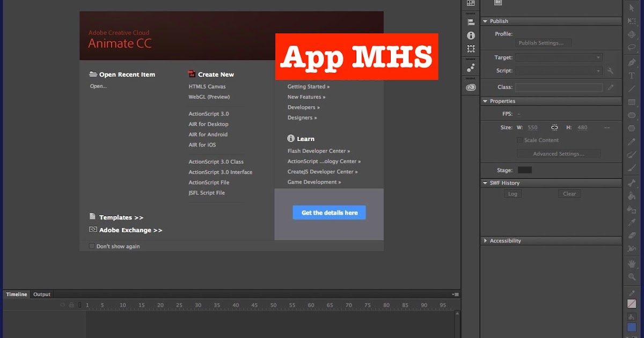Click the Publish Settings button
Screen dimensions: 644x338
(x=543, y=43)
